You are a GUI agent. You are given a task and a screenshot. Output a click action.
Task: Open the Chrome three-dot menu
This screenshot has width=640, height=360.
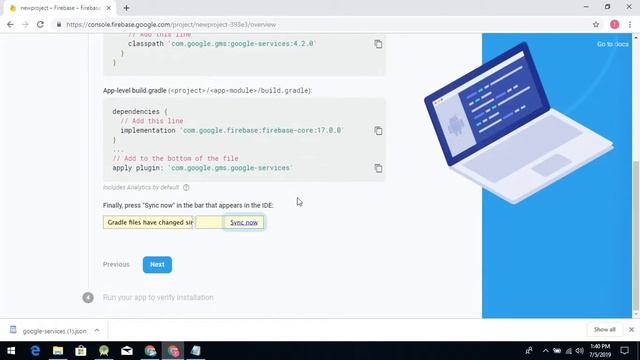[630, 24]
